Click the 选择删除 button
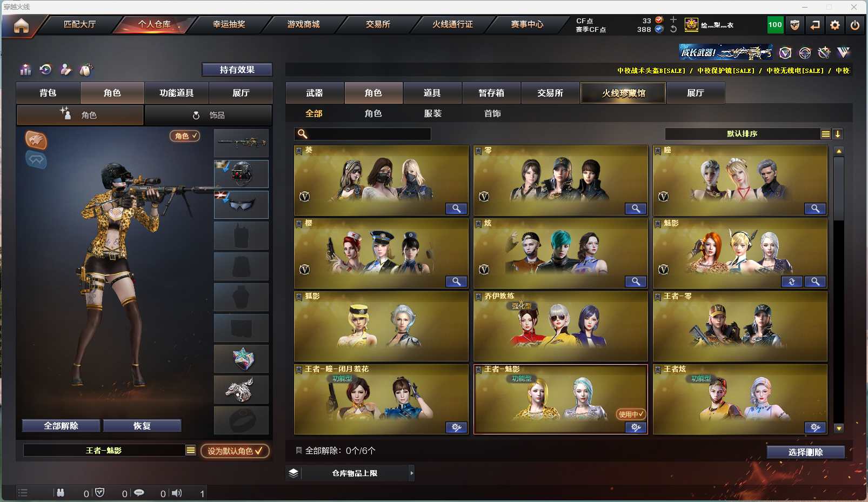Image resolution: width=868 pixels, height=502 pixels. [805, 452]
